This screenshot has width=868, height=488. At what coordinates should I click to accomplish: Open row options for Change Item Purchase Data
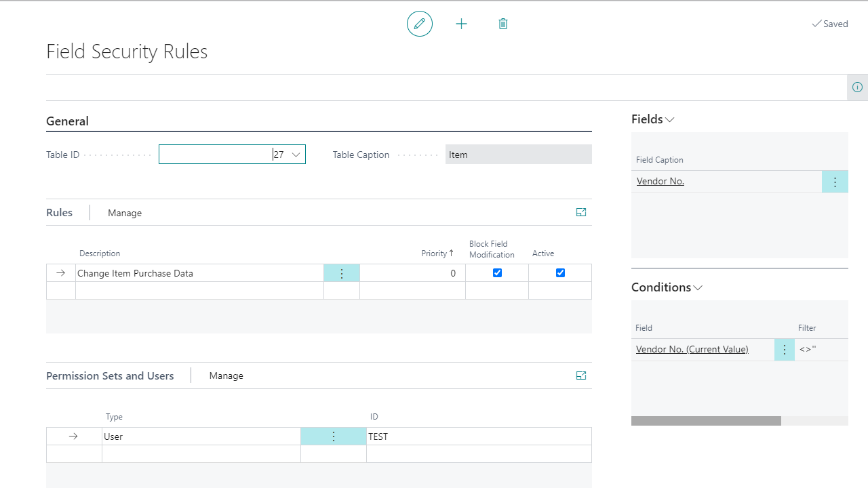coord(342,273)
